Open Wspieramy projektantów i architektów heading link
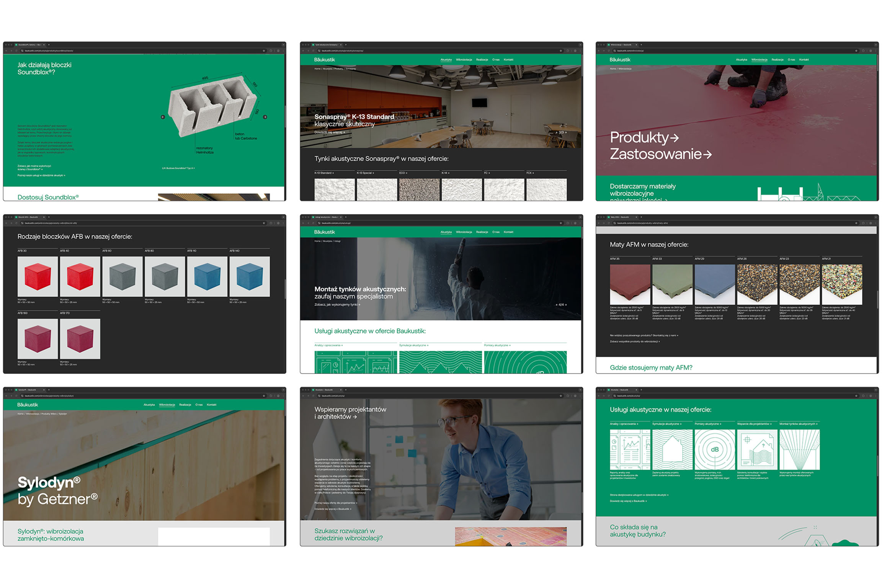The image size is (882, 588). [350, 413]
